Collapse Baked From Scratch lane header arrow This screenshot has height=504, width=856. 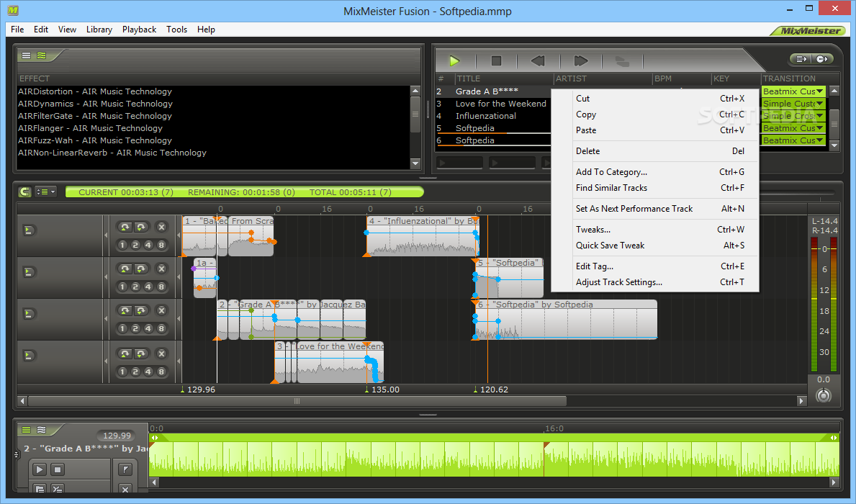(106, 235)
